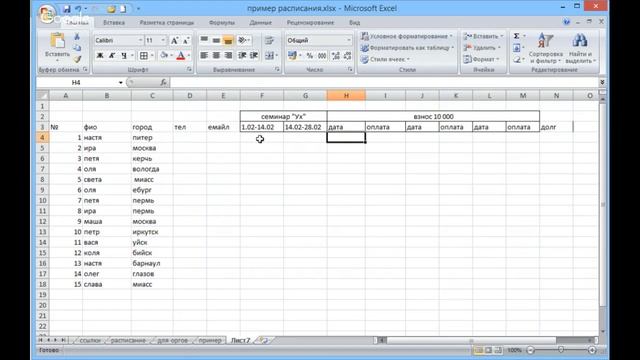Align text right

[x=228, y=56]
